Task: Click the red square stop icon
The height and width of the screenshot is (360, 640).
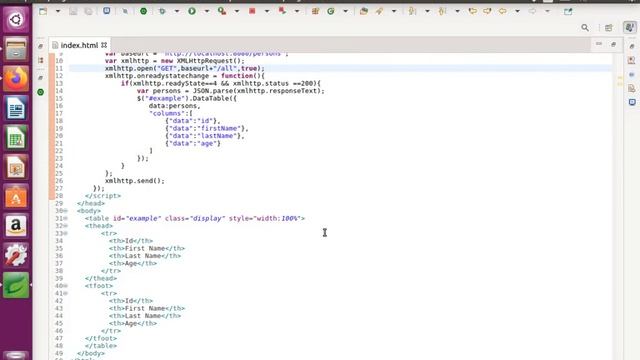Action: (252, 11)
